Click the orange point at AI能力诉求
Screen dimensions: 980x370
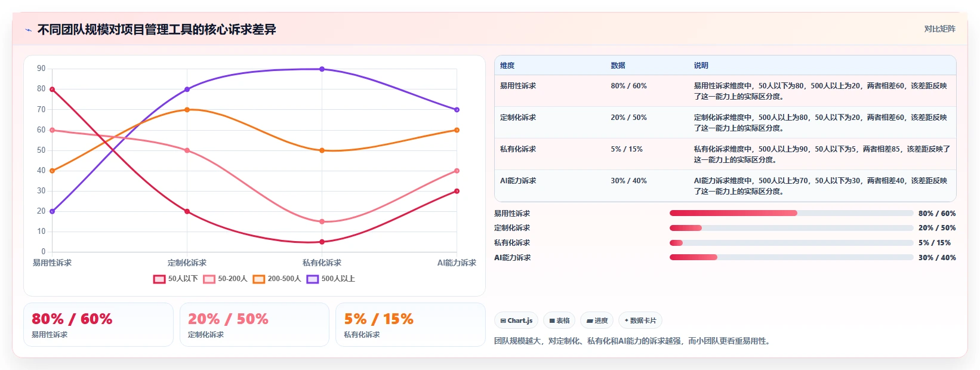pos(457,130)
